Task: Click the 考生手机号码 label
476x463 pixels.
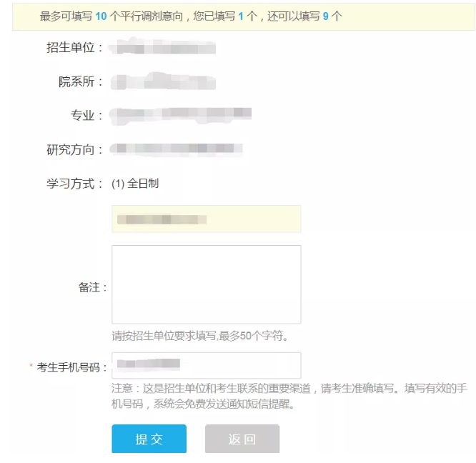Action: point(69,367)
